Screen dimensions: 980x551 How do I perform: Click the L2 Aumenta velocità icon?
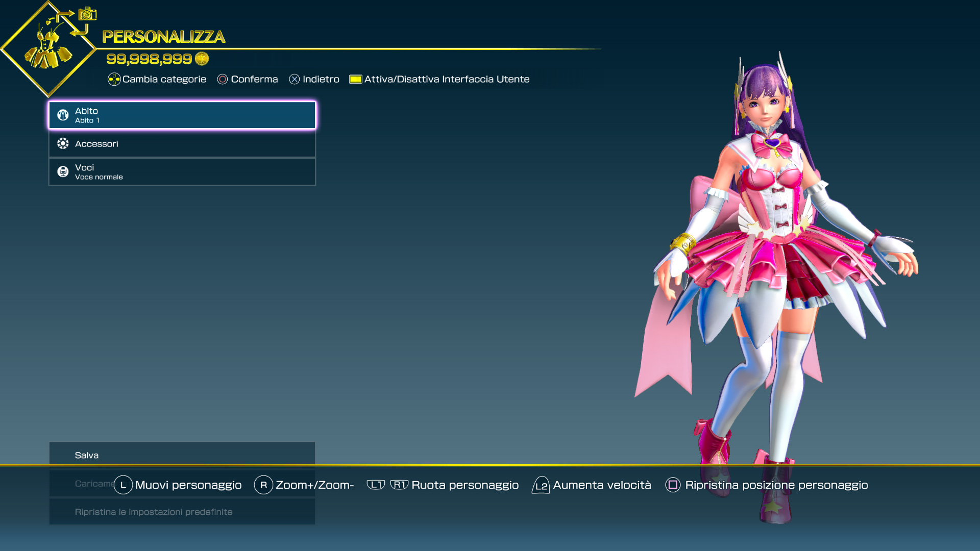(541, 485)
